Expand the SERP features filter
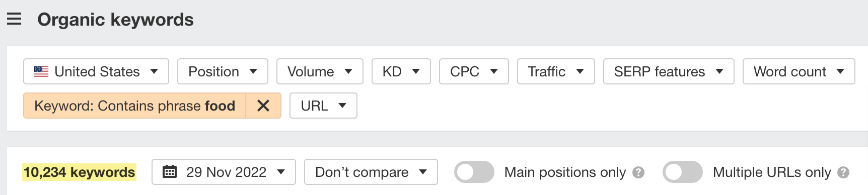The width and height of the screenshot is (868, 195). (669, 71)
